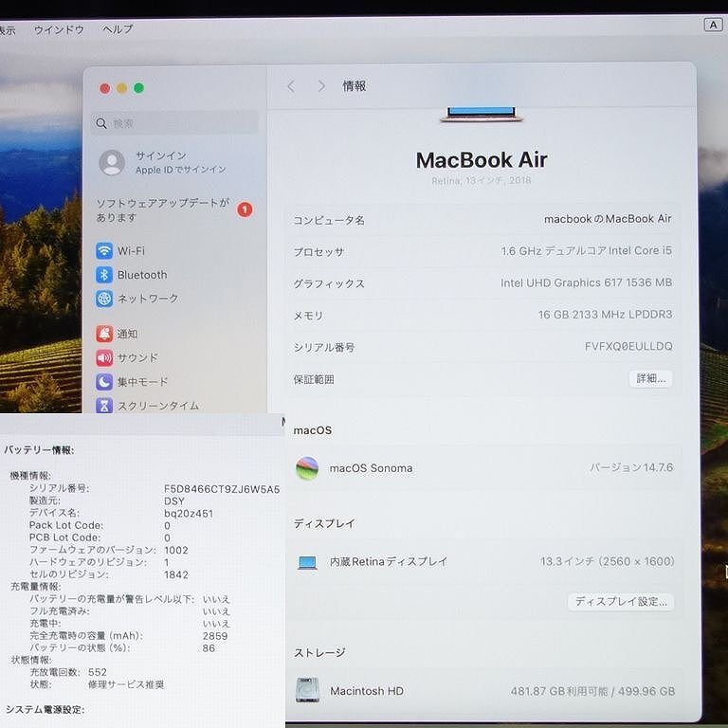Click the ディスプレイ設定... button
Viewport: 728px width, 728px height.
621,602
